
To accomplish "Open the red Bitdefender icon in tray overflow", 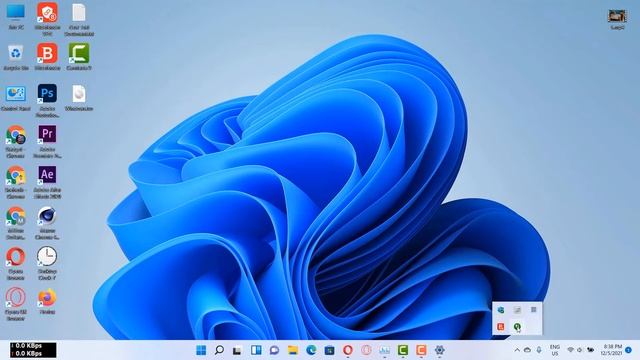I will [501, 327].
